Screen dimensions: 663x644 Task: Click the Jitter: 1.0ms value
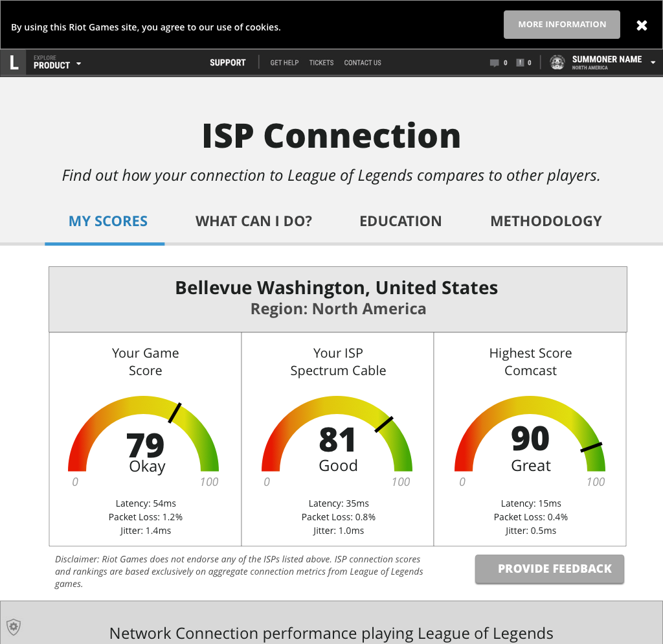(338, 531)
